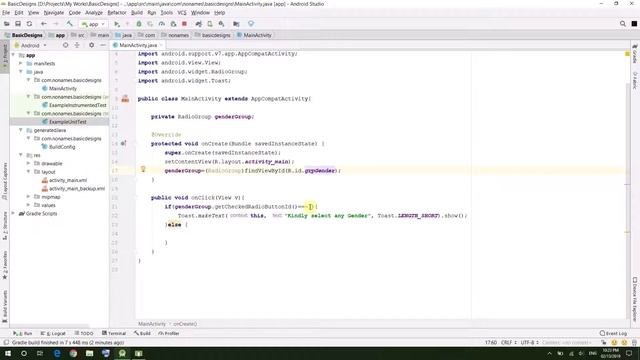640x360 pixels.
Task: Open the Build menu
Action: point(137,13)
